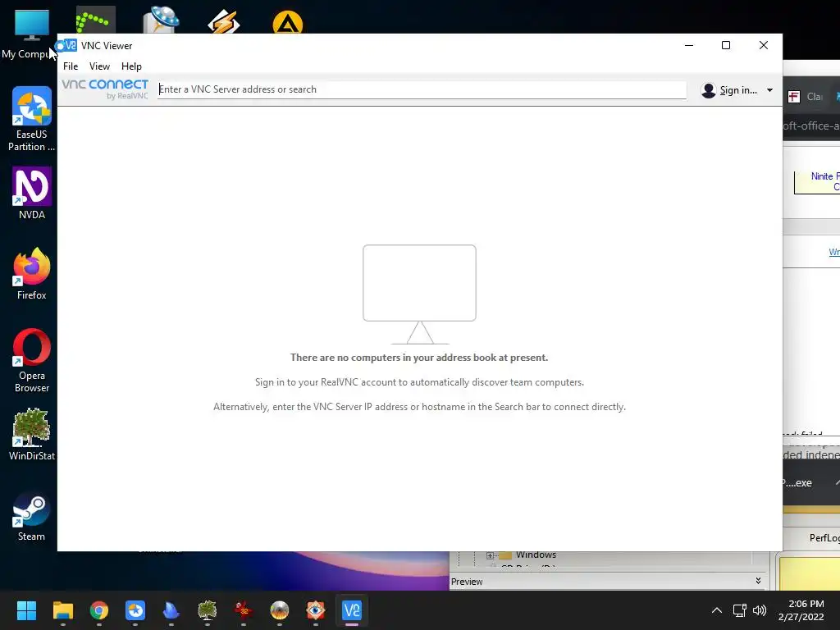
Task: Open the Firefox desktop shortcut
Action: [32, 274]
